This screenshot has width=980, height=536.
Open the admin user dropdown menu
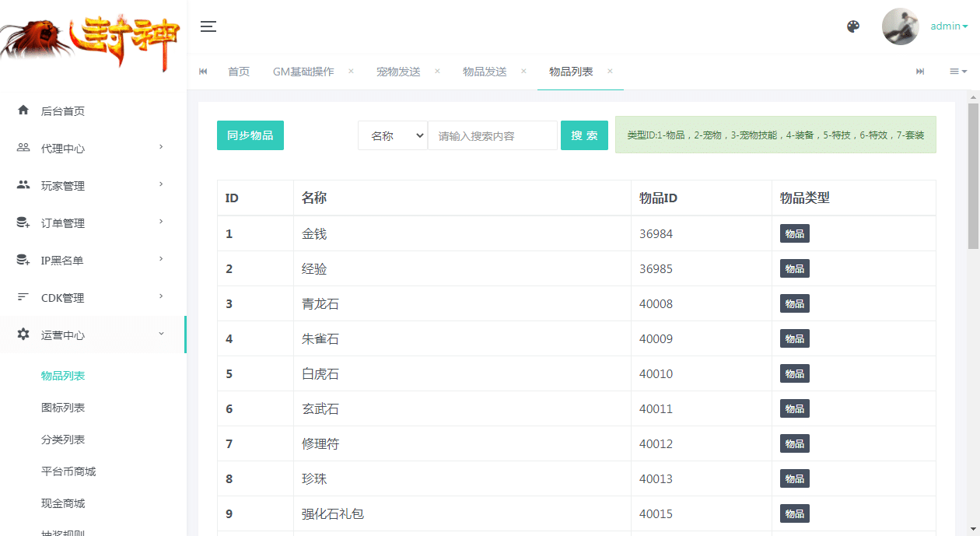coord(949,26)
